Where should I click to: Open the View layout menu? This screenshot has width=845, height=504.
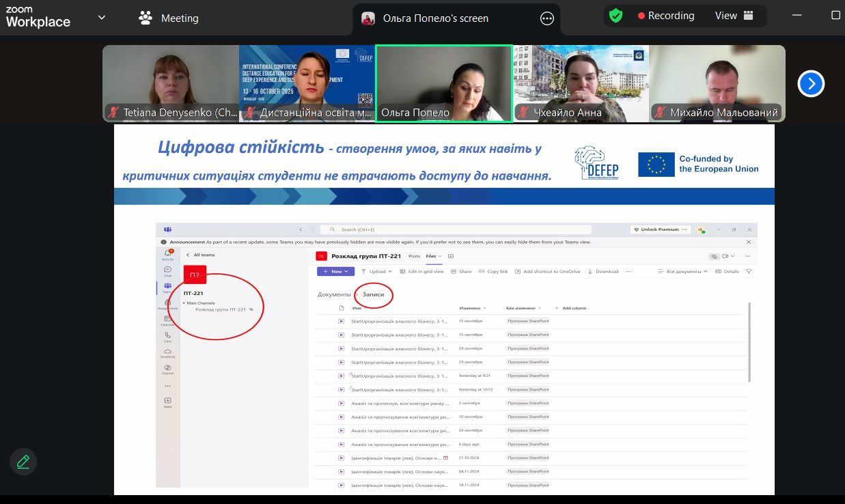(x=734, y=16)
